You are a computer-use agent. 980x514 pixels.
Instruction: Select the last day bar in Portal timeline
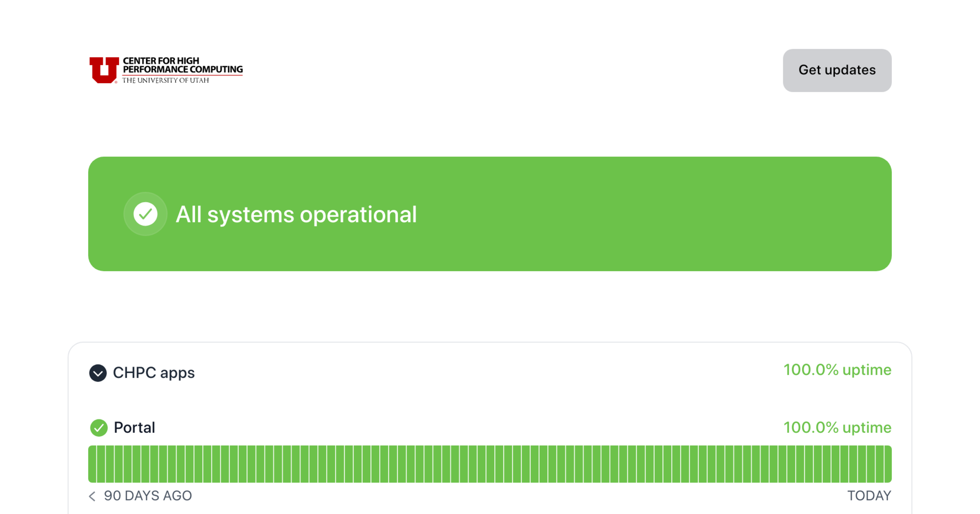coord(888,464)
